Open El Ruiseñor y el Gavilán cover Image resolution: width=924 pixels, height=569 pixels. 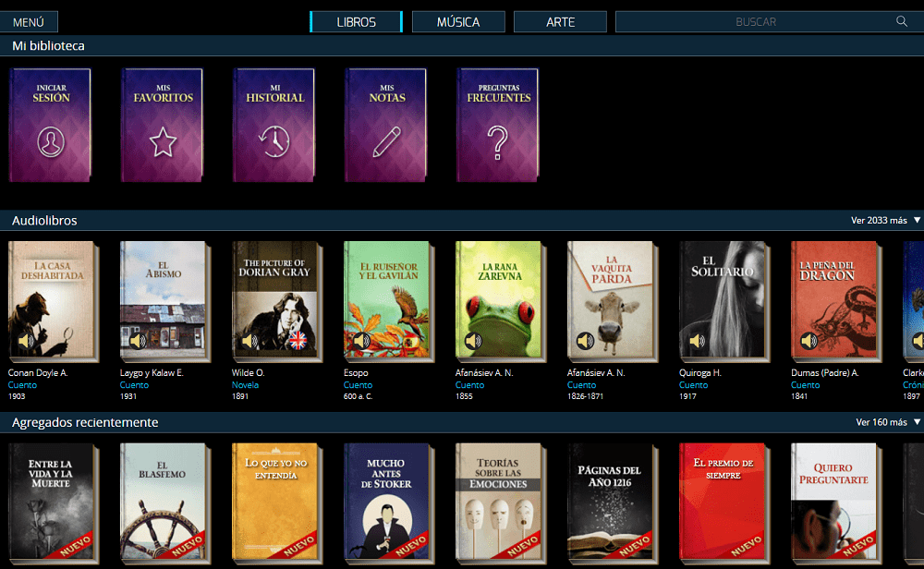(389, 301)
